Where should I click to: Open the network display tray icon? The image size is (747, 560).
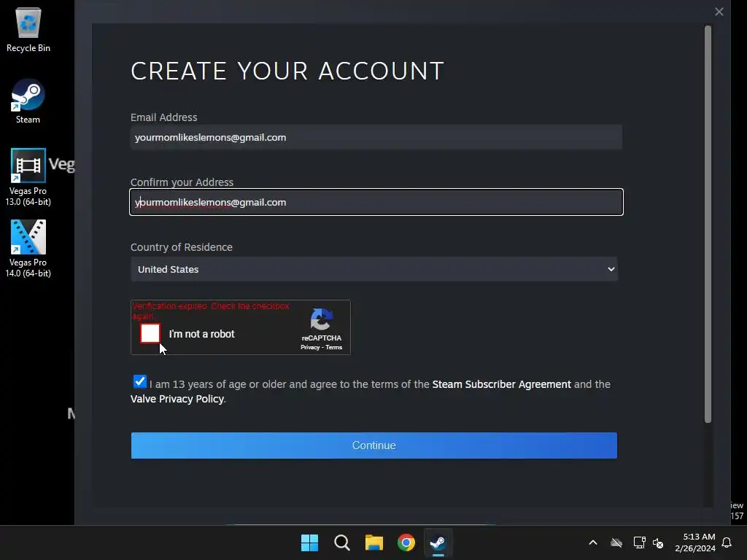(639, 542)
